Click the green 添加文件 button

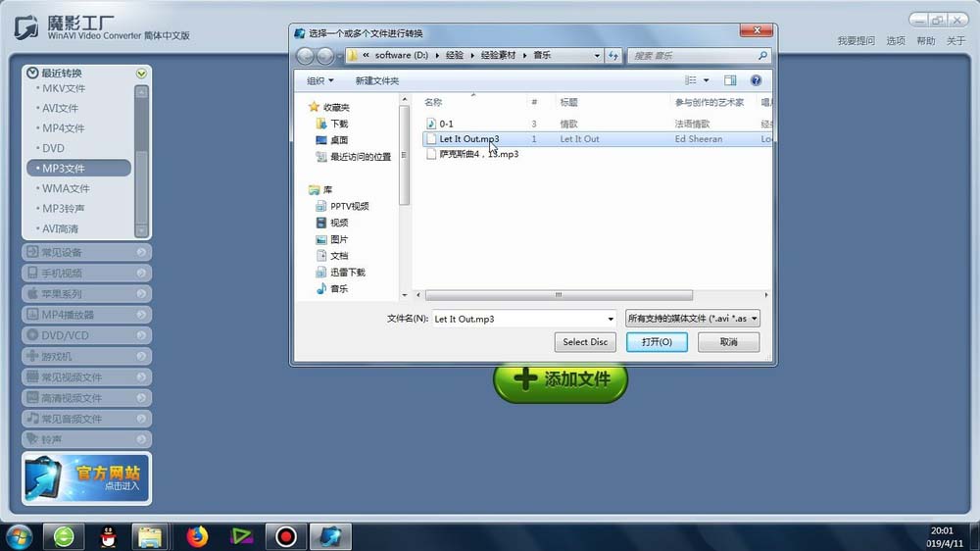[x=561, y=379]
